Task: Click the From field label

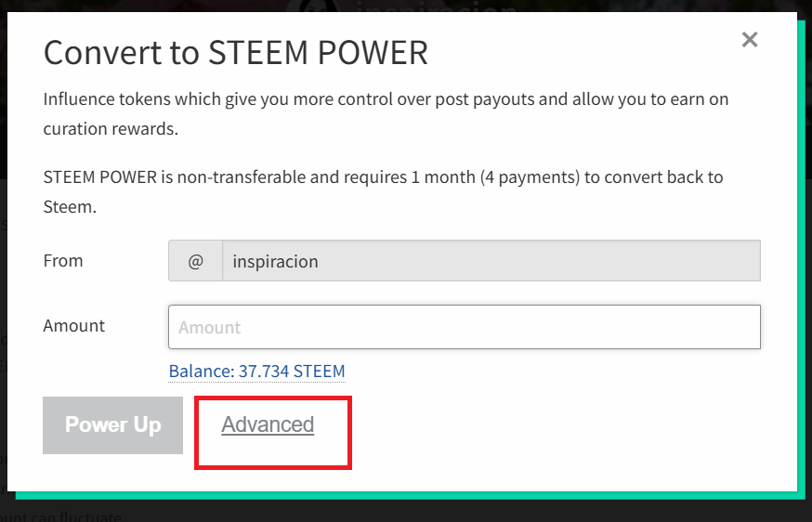Action: (x=63, y=261)
